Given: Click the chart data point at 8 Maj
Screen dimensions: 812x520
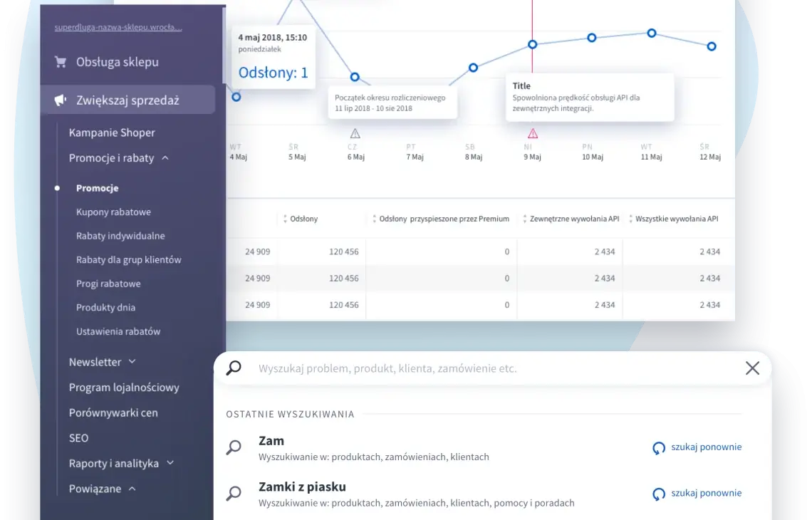Looking at the screenshot, I should click(474, 68).
